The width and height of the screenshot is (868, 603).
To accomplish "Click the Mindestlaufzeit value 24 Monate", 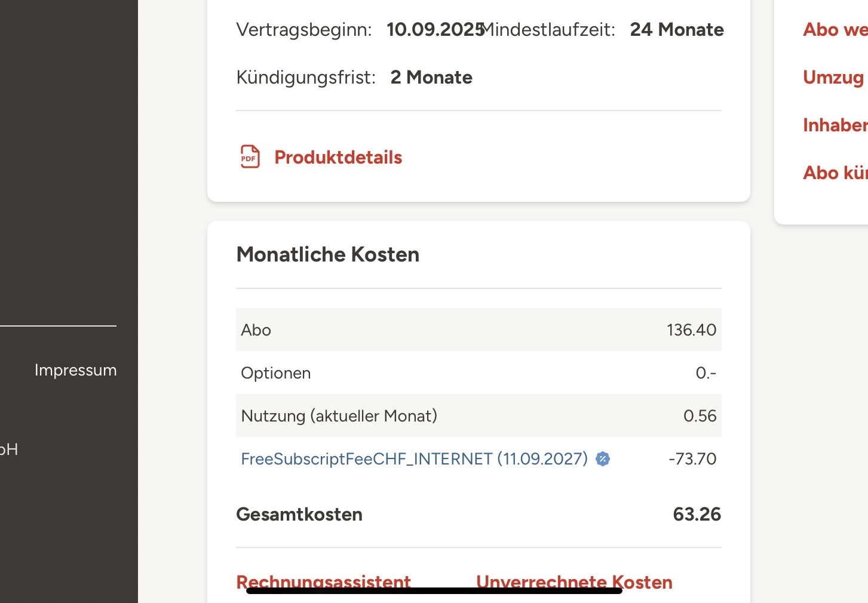I will pos(676,30).
